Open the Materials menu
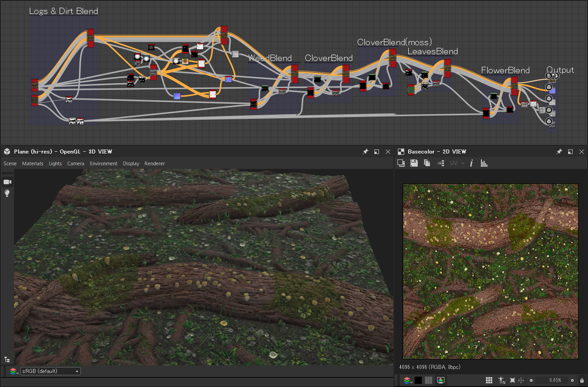588x387 pixels. point(32,164)
